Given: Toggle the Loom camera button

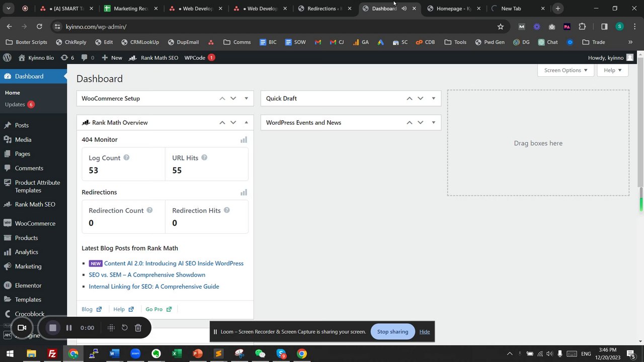Looking at the screenshot, I should click(22, 328).
